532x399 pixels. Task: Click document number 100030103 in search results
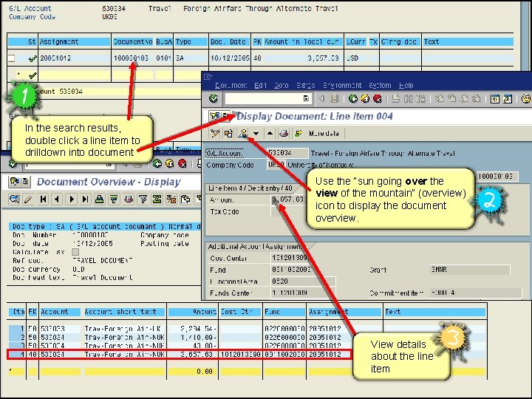tap(131, 58)
